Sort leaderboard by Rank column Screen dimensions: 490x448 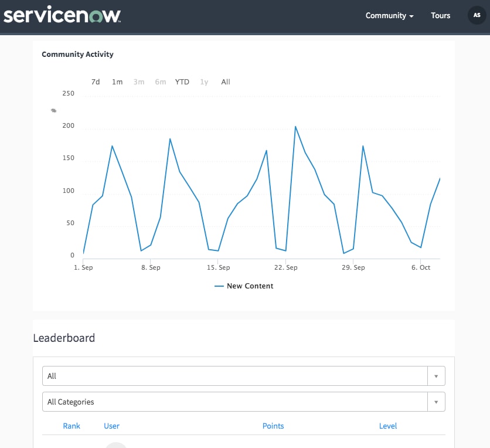click(72, 426)
